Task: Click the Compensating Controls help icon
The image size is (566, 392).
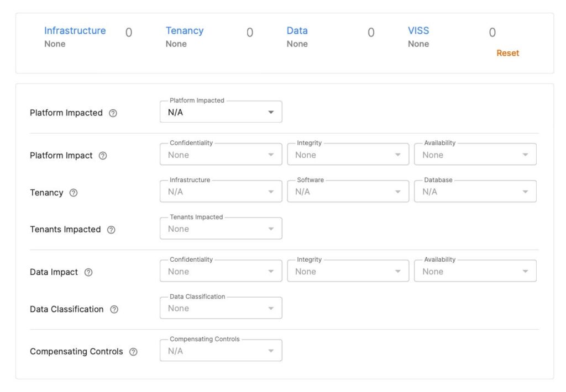Action: point(133,352)
